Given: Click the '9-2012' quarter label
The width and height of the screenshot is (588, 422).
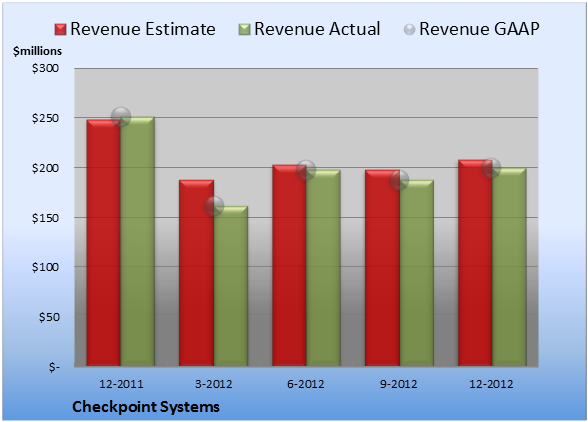Looking at the screenshot, I should tap(399, 384).
